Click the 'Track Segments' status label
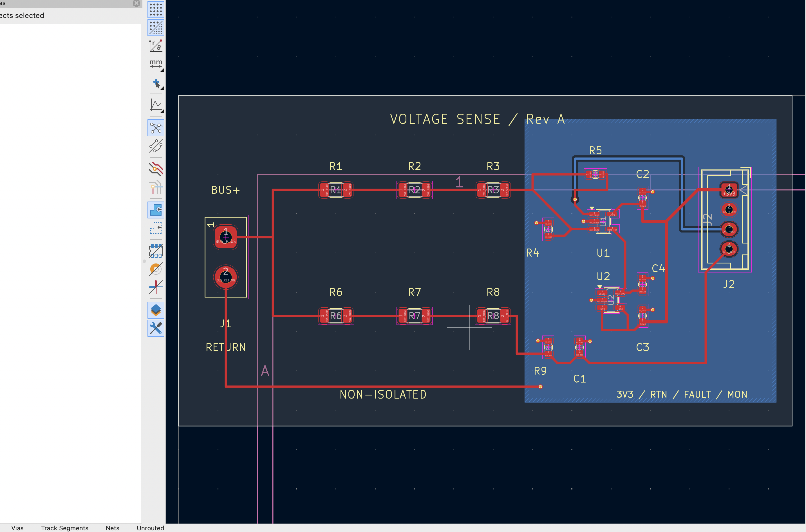Image resolution: width=806 pixels, height=532 pixels. click(64, 528)
